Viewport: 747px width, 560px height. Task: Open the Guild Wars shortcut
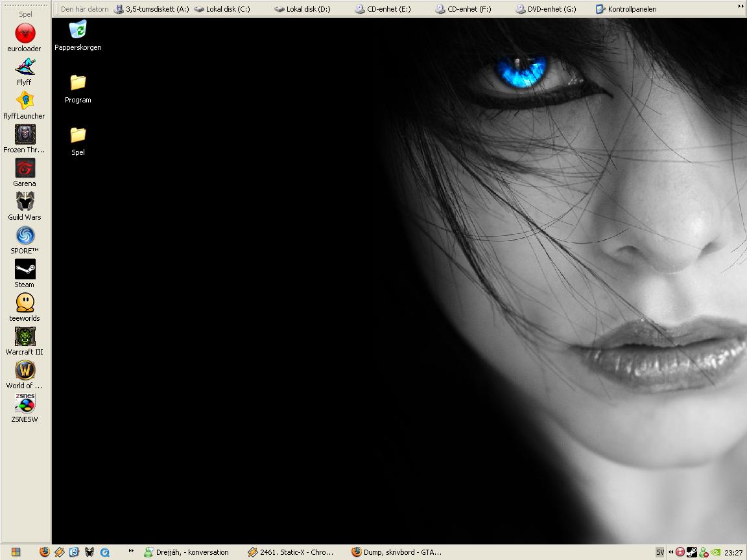pos(25,206)
